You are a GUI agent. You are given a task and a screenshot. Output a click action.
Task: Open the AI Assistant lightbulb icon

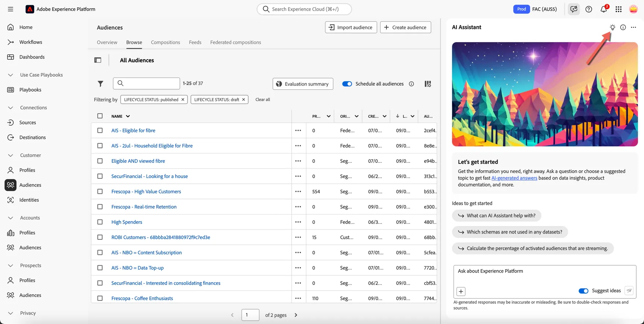tap(612, 27)
